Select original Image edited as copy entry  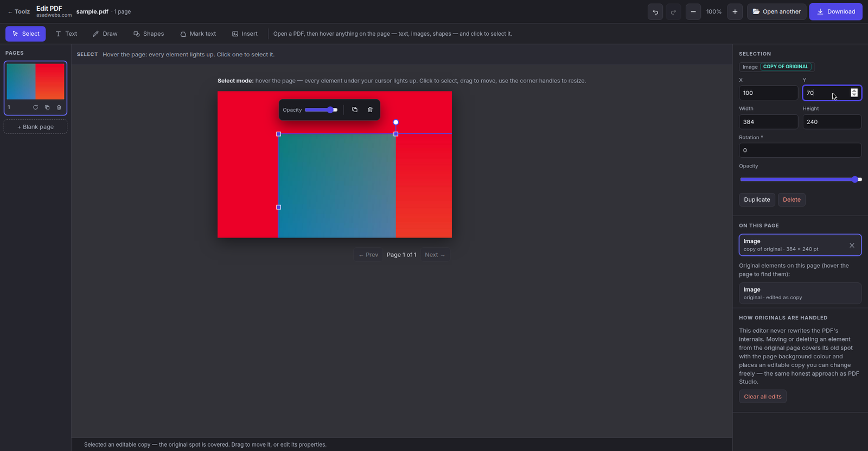click(x=800, y=293)
